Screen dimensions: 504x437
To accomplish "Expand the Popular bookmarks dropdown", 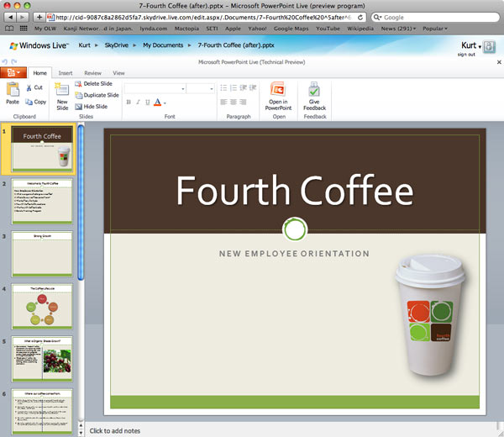I will coord(434,29).
